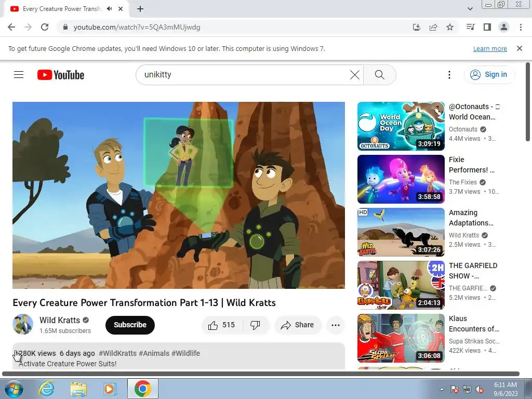Viewport: 532px width, 399px height.
Task: Click the #WildKratts hashtag
Action: pos(118,353)
